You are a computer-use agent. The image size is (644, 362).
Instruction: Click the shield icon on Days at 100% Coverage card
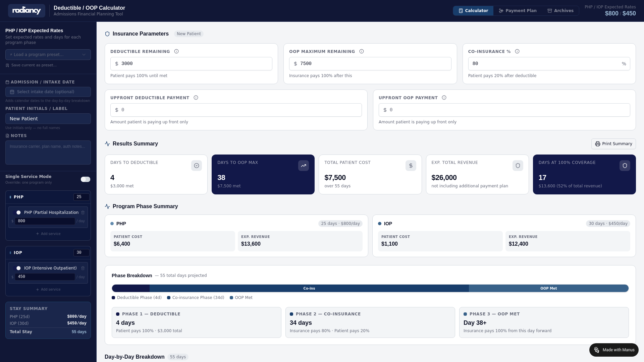tap(625, 166)
